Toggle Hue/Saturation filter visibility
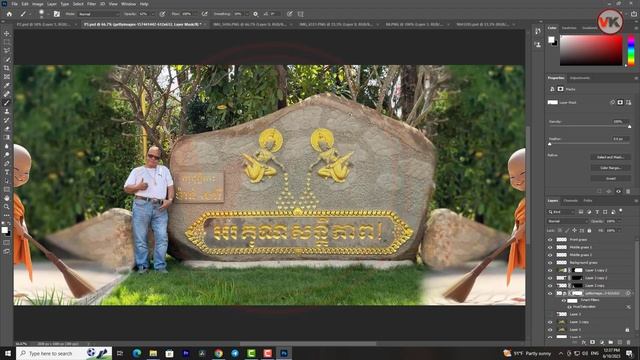Viewport: 640px width, 360px height. point(569,307)
